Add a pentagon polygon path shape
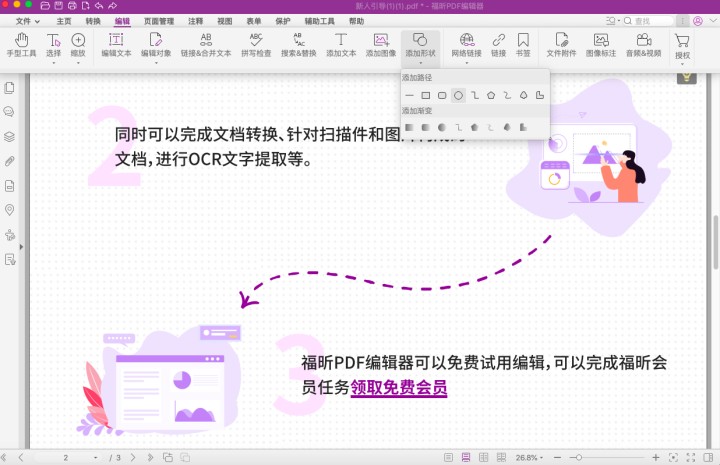Image resolution: width=720 pixels, height=465 pixels. click(x=491, y=95)
